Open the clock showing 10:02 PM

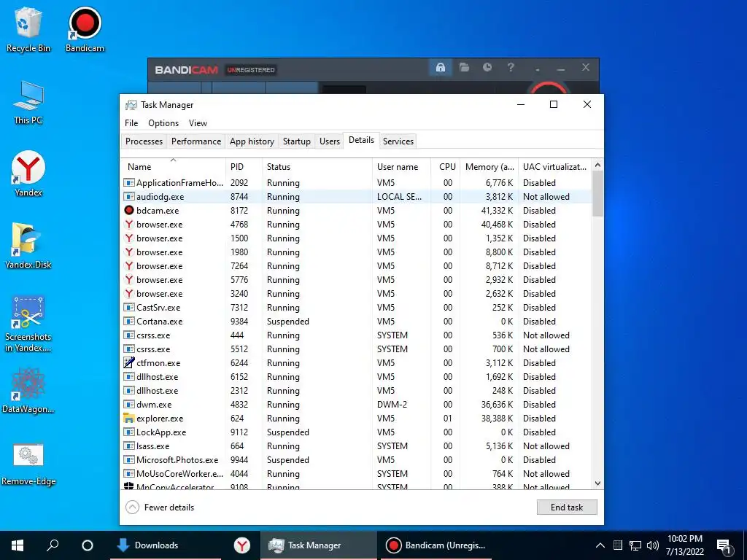[684, 545]
